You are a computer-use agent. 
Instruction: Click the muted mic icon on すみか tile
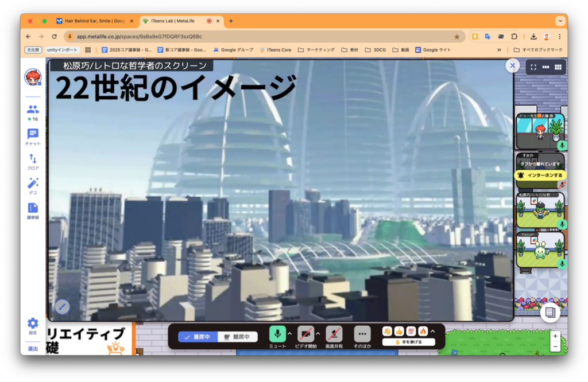click(x=562, y=185)
